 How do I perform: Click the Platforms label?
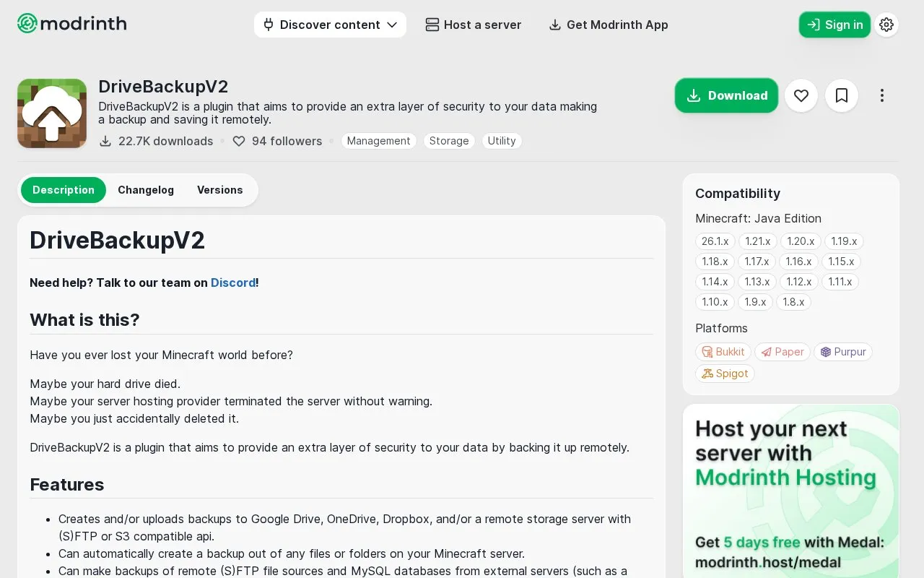click(721, 328)
